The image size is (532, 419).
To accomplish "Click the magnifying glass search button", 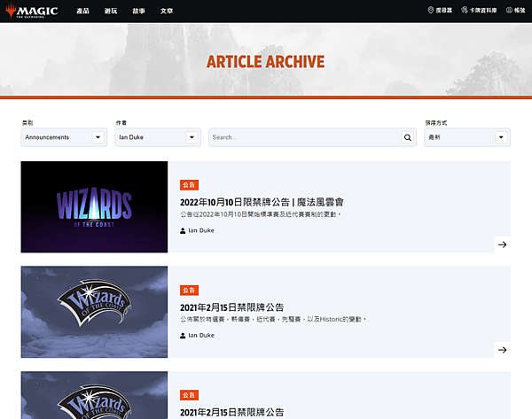I will pos(408,137).
